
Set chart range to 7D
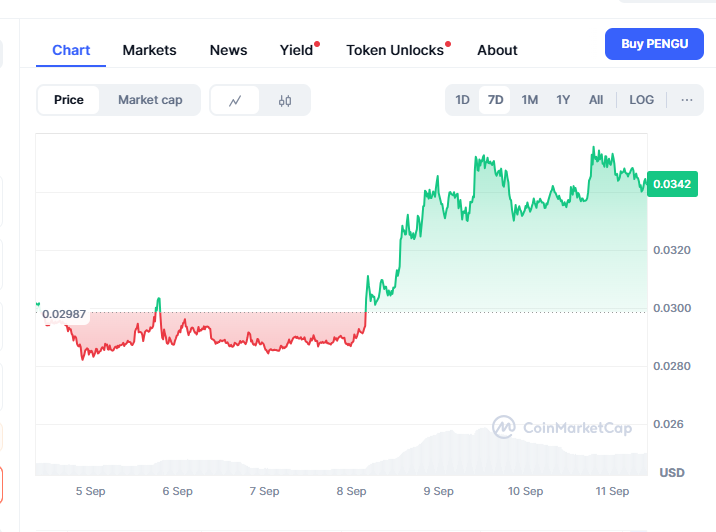click(495, 100)
